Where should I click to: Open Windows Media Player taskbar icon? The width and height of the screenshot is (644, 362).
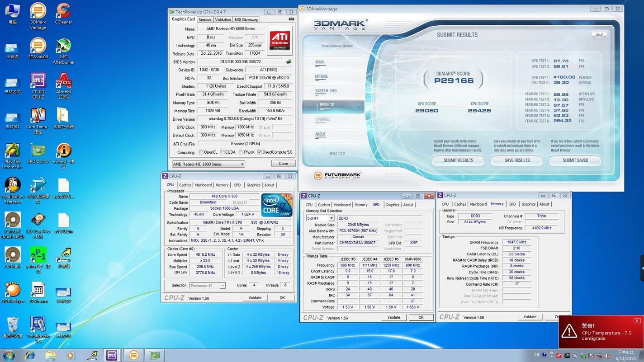70,355
